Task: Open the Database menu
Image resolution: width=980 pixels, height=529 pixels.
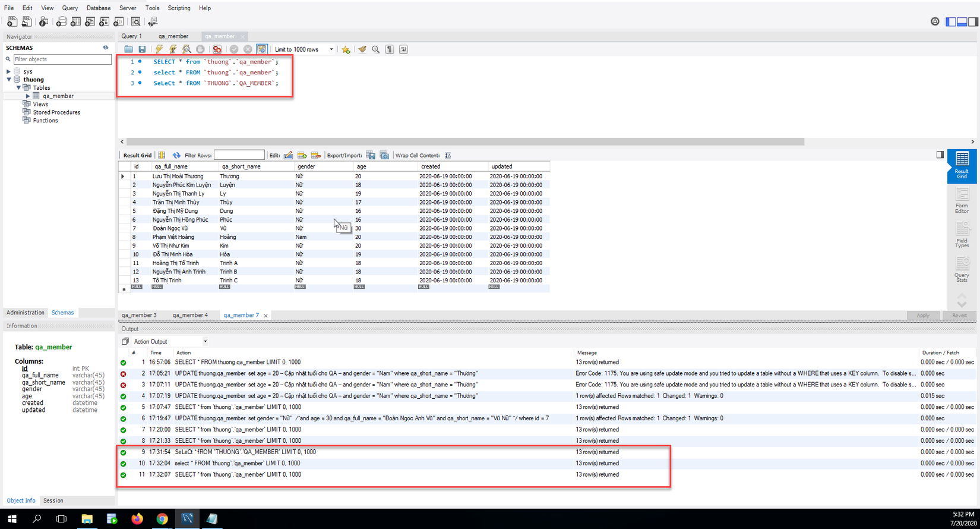Action: coord(99,8)
